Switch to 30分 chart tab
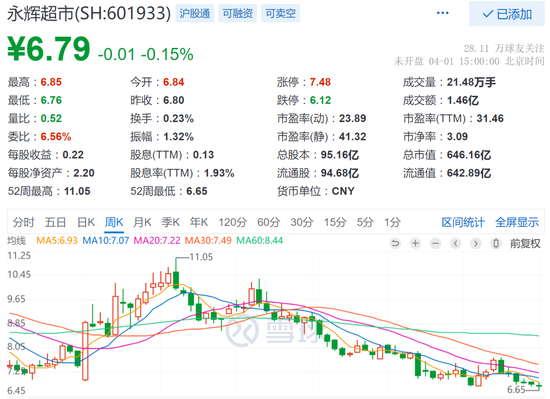Viewport: 550px width, 399px height. tap(302, 222)
